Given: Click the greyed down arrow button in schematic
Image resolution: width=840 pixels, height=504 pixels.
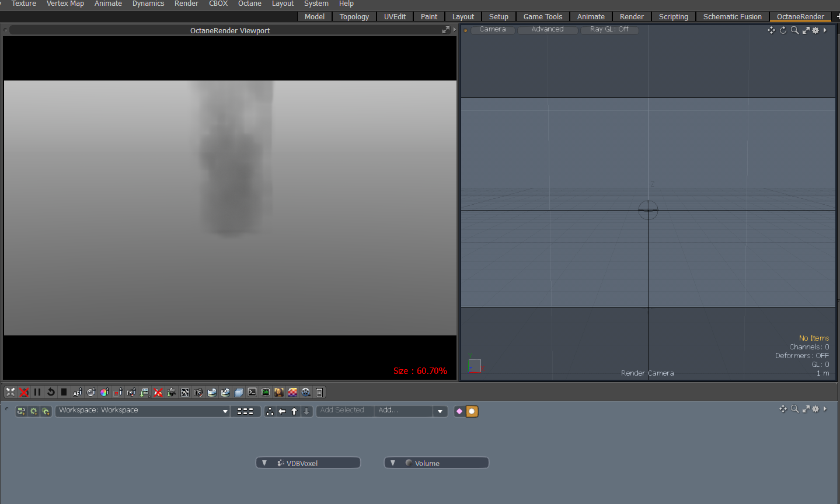Looking at the screenshot, I should [x=306, y=411].
